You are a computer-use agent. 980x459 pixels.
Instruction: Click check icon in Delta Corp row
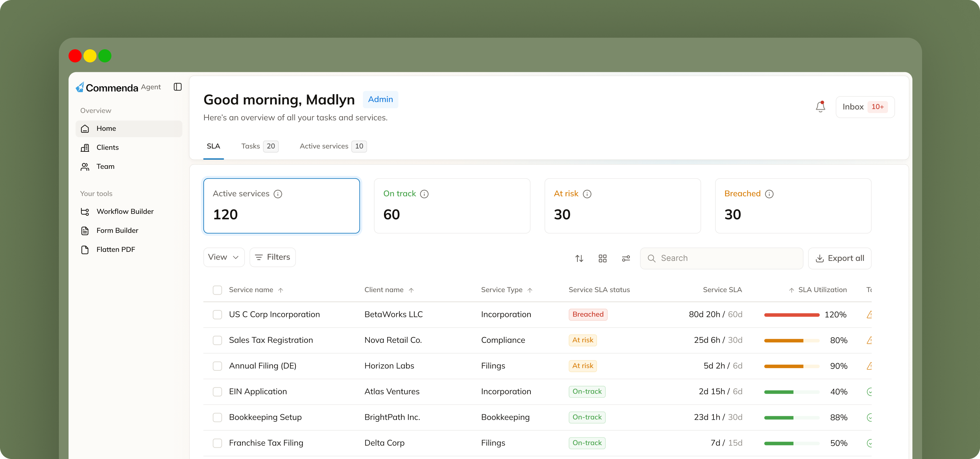[869, 443]
